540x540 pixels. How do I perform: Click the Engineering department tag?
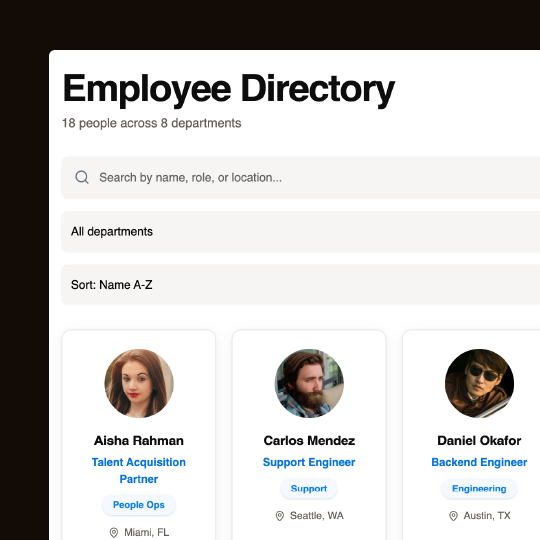479,488
